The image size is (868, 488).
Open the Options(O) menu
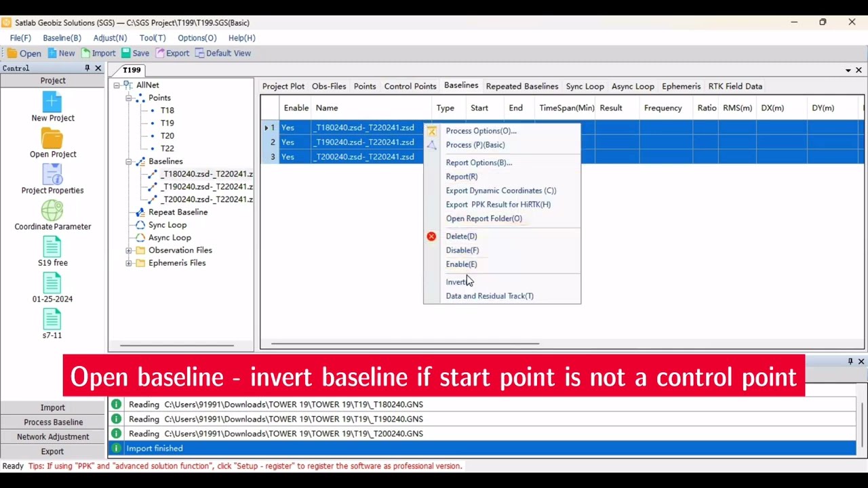[x=197, y=38]
